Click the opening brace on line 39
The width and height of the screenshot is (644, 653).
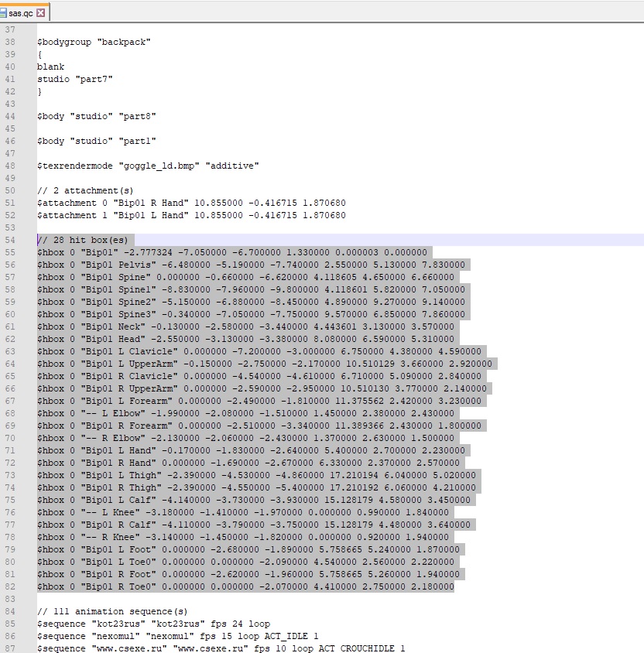pos(39,55)
